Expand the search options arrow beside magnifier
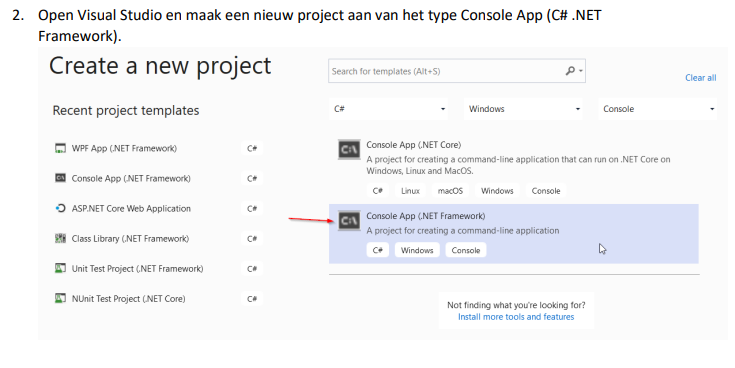The height and width of the screenshot is (368, 735). pyautogui.click(x=581, y=71)
